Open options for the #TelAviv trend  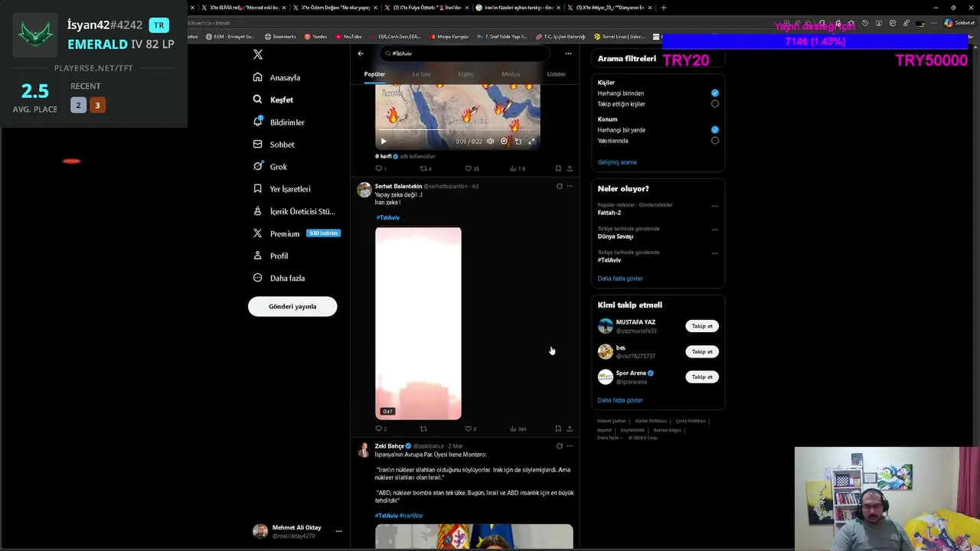[715, 253]
